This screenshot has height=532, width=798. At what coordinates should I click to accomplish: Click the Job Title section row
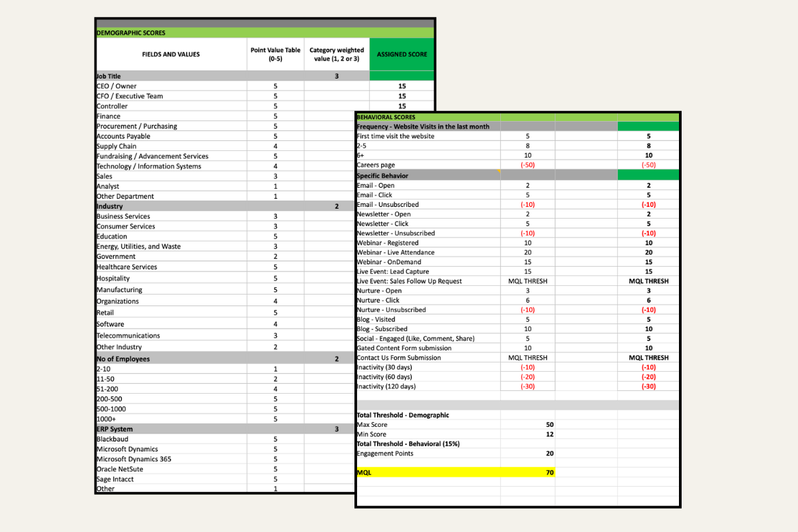108,76
